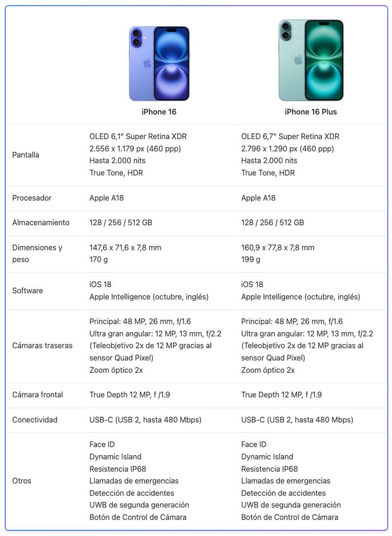Select the iPhone 16 column heading
392x536 pixels.
click(x=159, y=112)
